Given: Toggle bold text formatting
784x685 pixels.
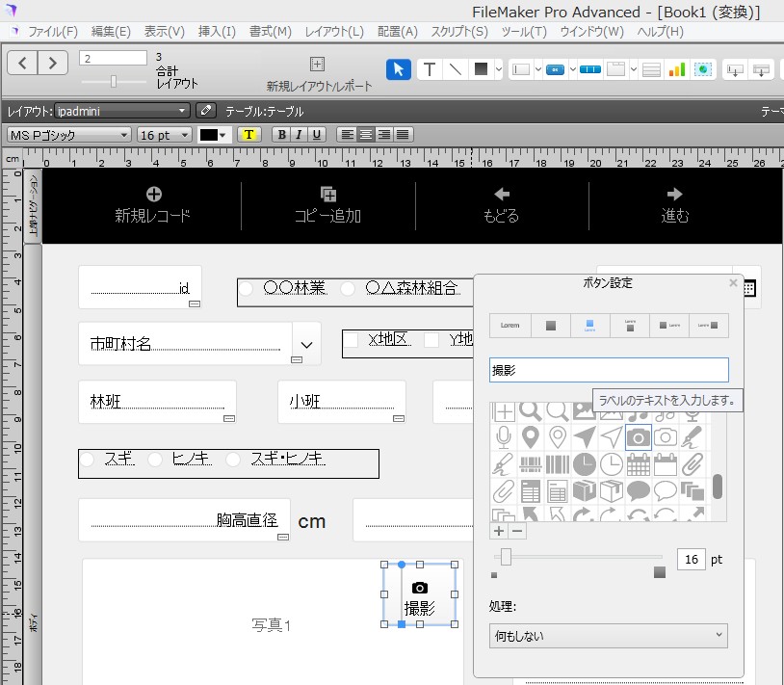Looking at the screenshot, I should point(281,135).
